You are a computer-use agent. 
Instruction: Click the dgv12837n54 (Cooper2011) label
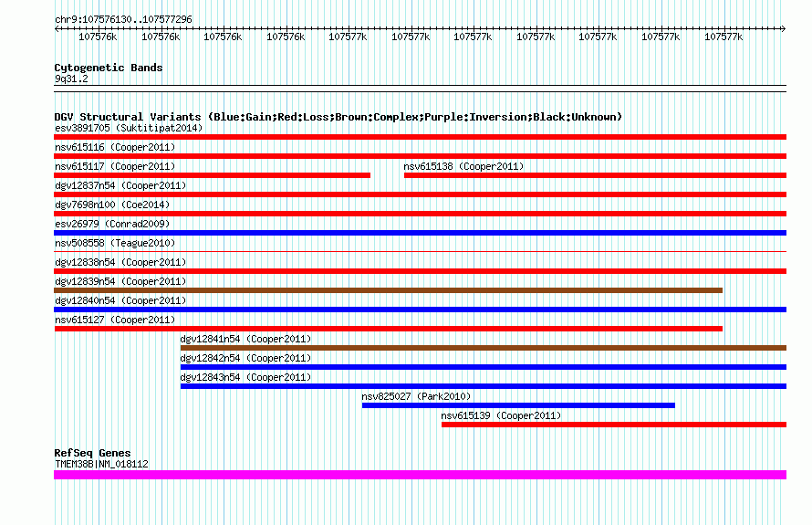(x=120, y=185)
